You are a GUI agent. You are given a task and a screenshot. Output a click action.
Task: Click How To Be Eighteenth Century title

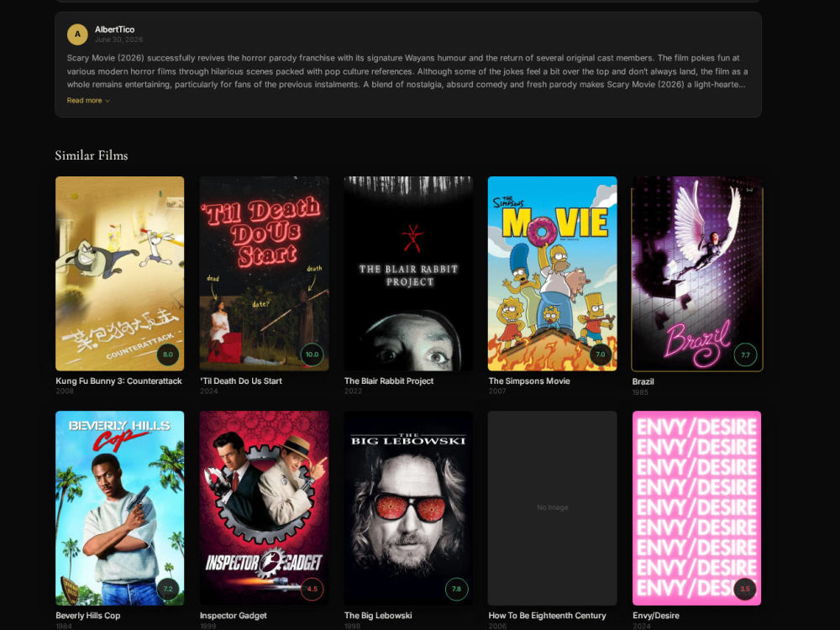[547, 616]
